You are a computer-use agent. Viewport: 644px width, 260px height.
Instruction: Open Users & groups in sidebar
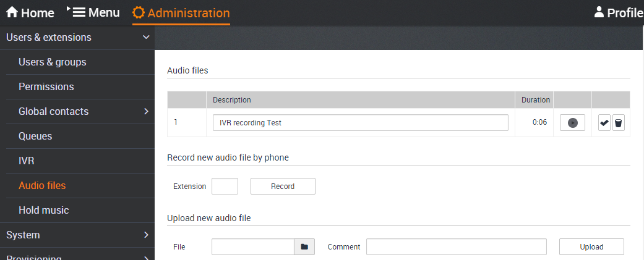53,62
